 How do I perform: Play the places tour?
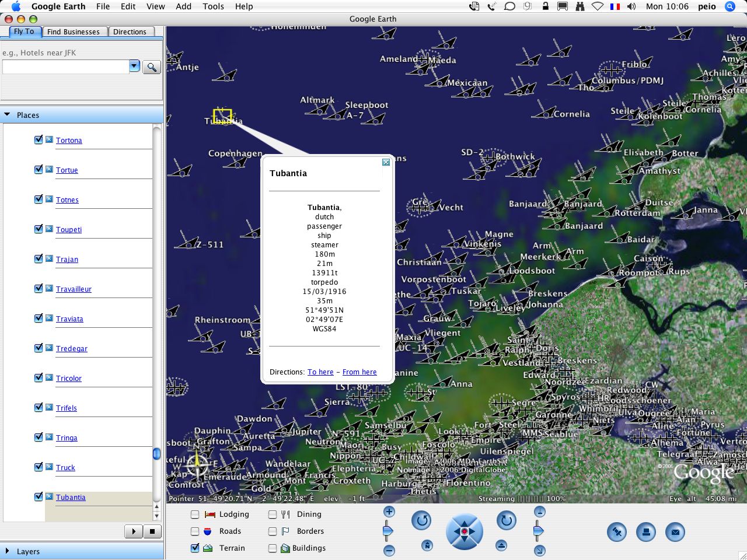[134, 531]
